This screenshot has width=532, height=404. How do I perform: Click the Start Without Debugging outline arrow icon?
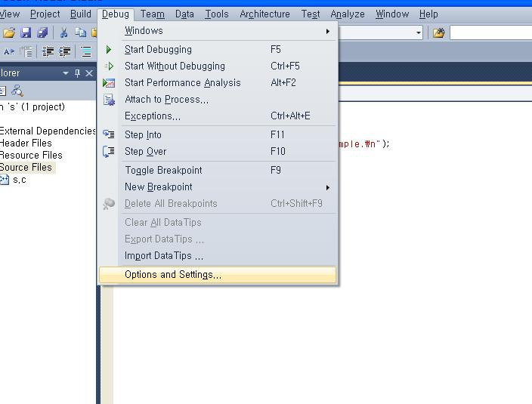pos(109,66)
